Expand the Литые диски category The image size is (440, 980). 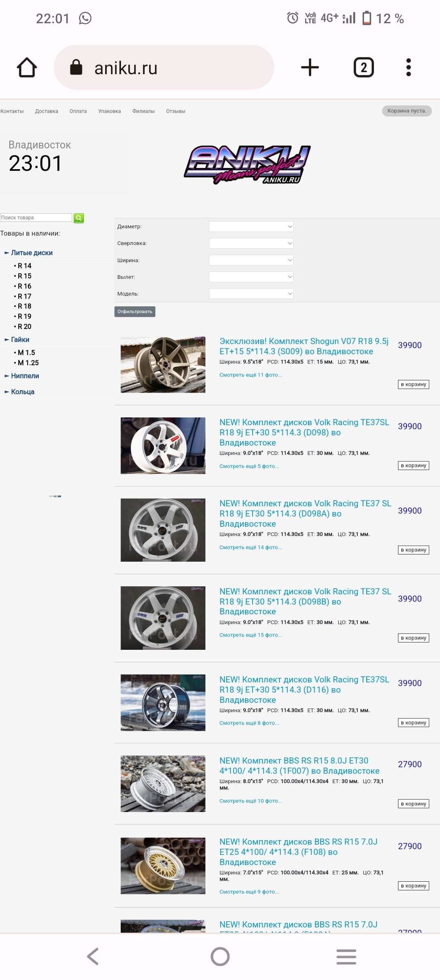[x=32, y=253]
